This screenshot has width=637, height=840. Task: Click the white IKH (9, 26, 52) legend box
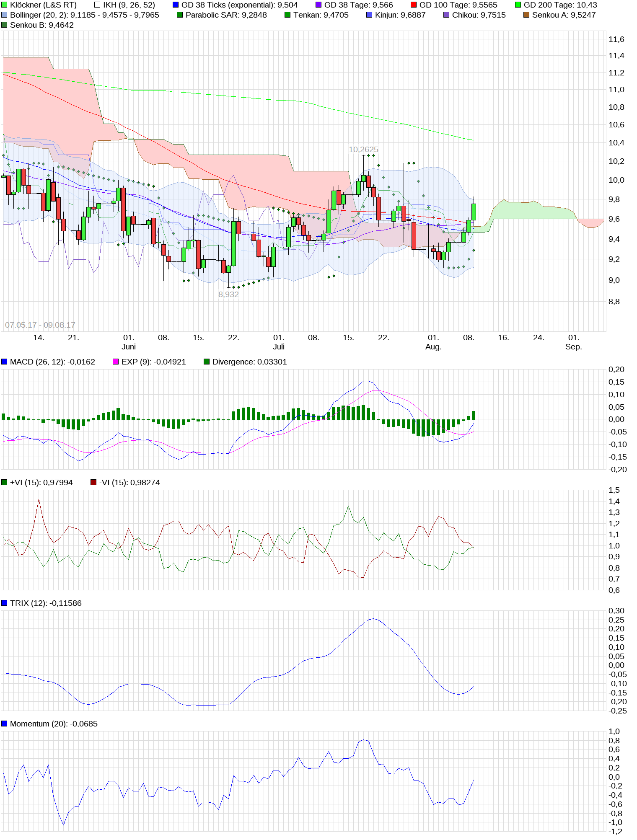point(97,5)
